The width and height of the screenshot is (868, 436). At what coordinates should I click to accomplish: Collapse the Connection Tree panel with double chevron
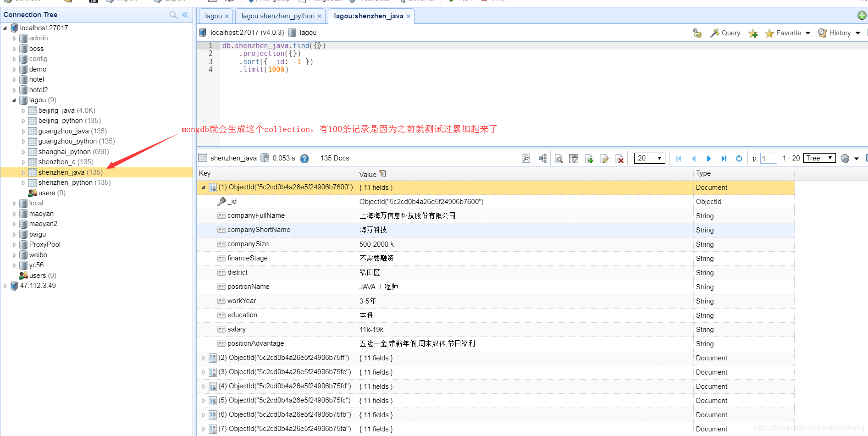pyautogui.click(x=185, y=15)
